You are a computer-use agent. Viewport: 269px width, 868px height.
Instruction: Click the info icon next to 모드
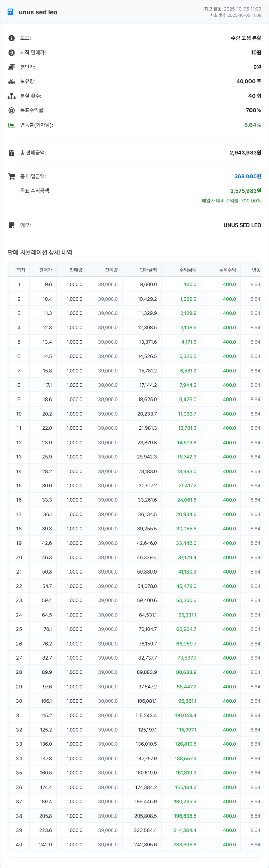(x=12, y=38)
